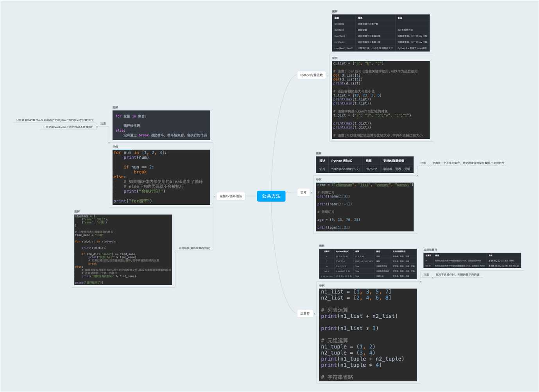The width and height of the screenshot is (539, 392).
Task: Select 注意 label beside slice table
Action: 423,163
